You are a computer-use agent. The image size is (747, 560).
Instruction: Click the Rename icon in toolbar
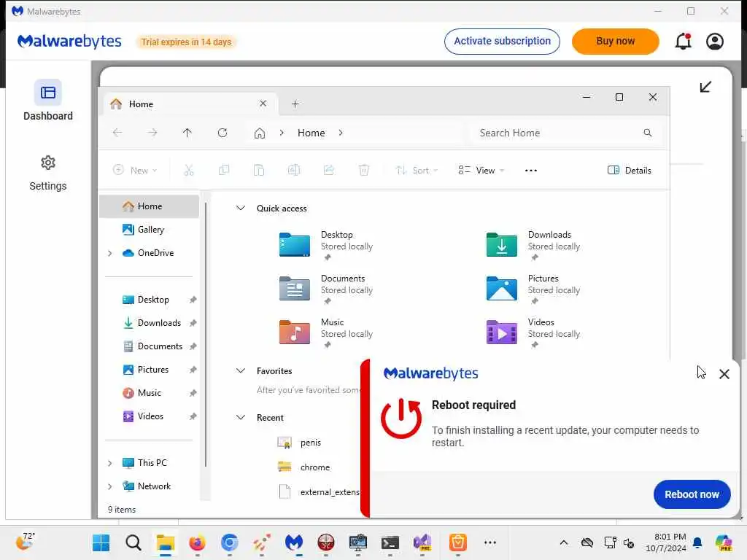click(x=294, y=170)
